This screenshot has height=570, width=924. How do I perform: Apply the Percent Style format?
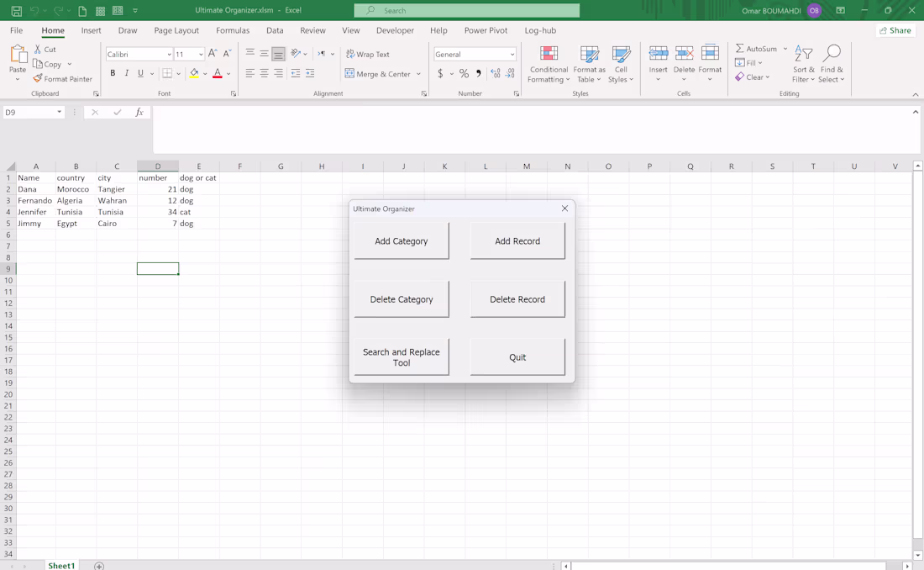coord(463,73)
